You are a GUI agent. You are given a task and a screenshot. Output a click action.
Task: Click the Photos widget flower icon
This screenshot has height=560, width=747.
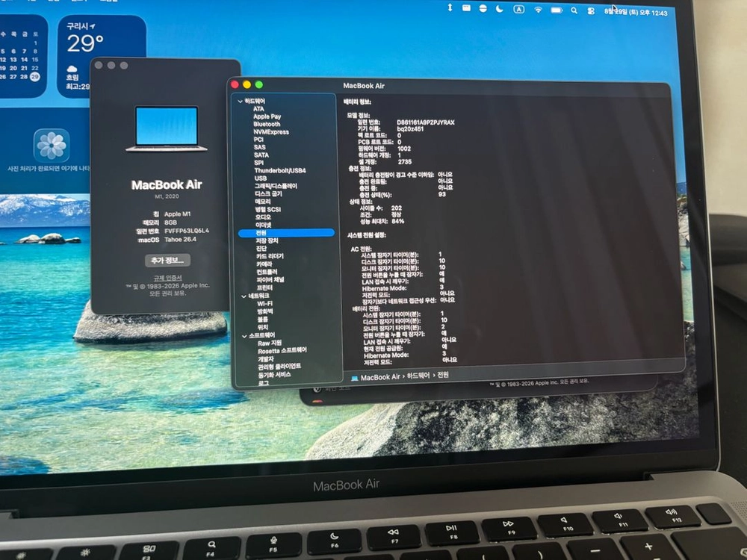52,145
